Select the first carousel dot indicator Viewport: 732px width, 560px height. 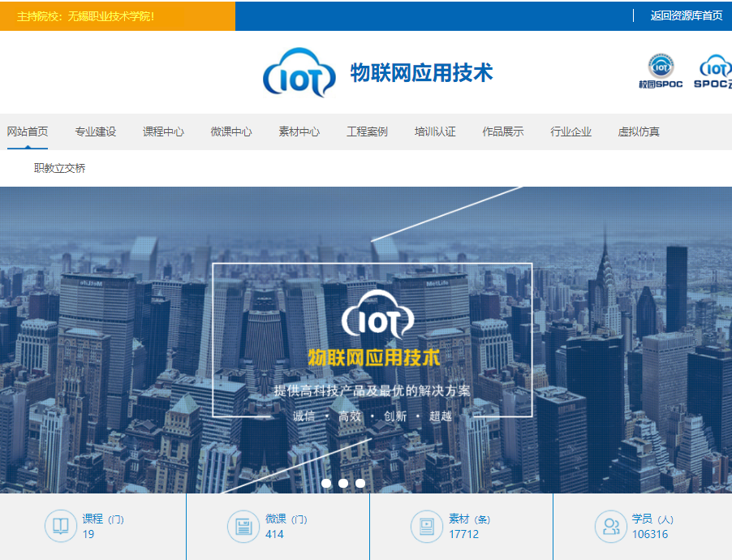click(326, 483)
